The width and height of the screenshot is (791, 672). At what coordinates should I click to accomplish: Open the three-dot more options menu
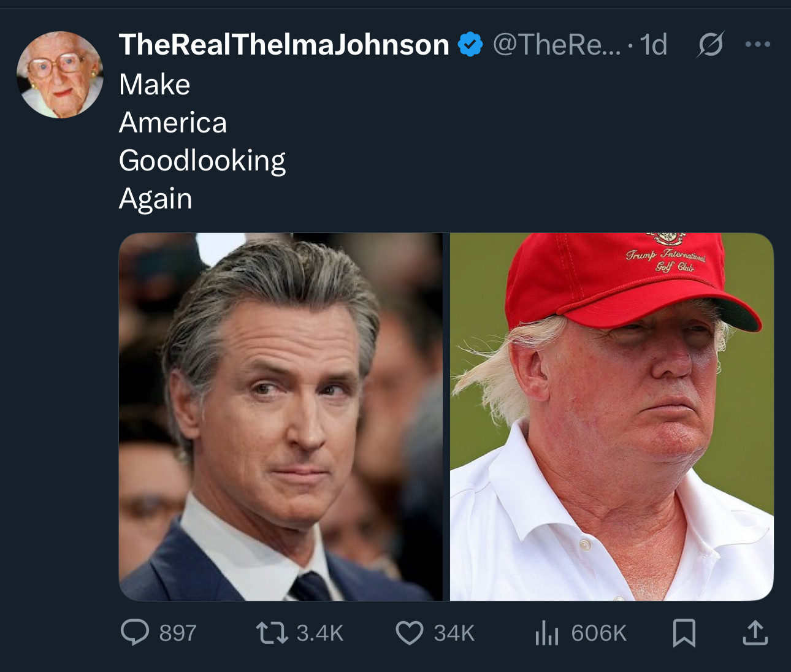click(x=758, y=44)
